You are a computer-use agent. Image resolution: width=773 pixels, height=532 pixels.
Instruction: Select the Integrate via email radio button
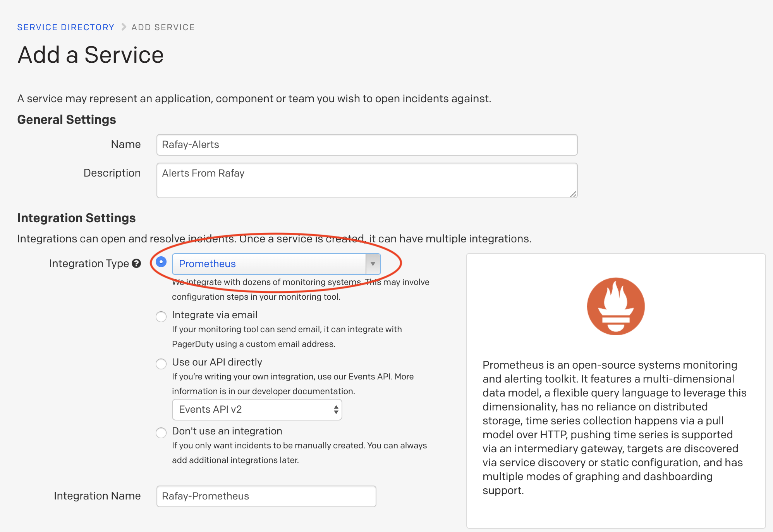click(x=162, y=316)
